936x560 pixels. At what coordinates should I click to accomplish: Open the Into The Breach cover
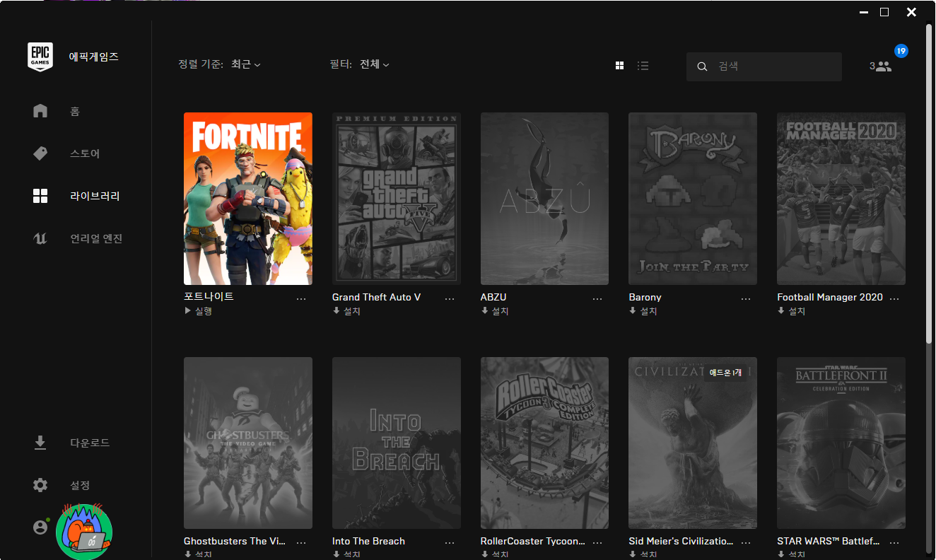click(397, 443)
